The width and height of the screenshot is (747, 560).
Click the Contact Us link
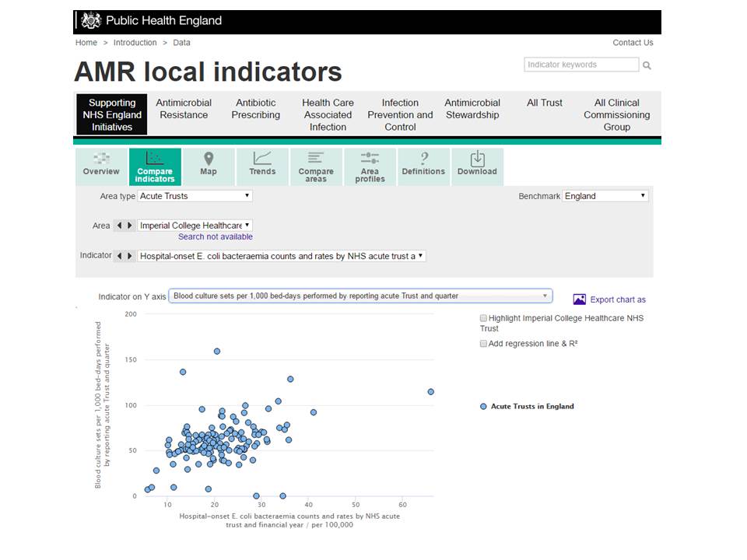point(633,43)
